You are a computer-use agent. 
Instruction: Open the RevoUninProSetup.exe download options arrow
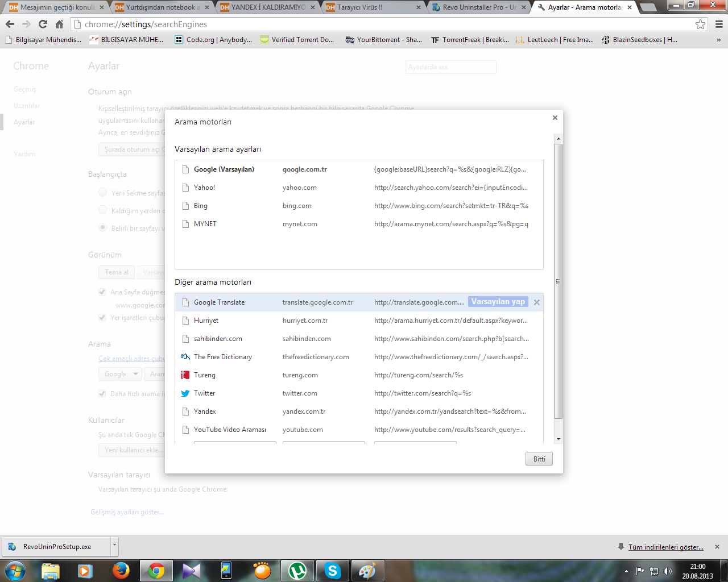[114, 546]
